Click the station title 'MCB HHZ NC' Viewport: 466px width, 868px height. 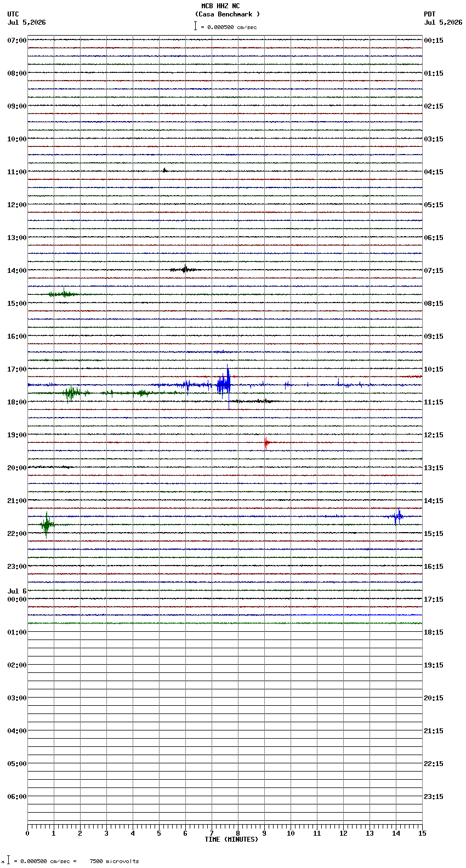tap(220, 6)
